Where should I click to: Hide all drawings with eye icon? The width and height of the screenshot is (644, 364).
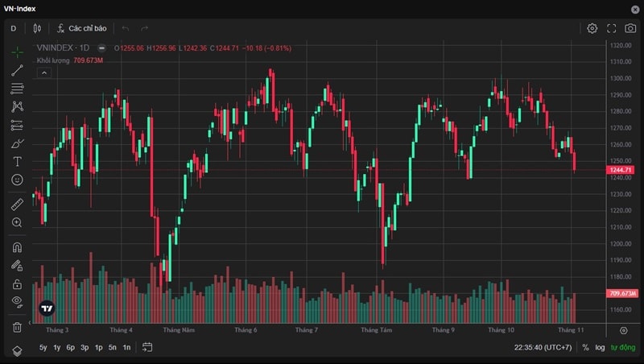[17, 302]
